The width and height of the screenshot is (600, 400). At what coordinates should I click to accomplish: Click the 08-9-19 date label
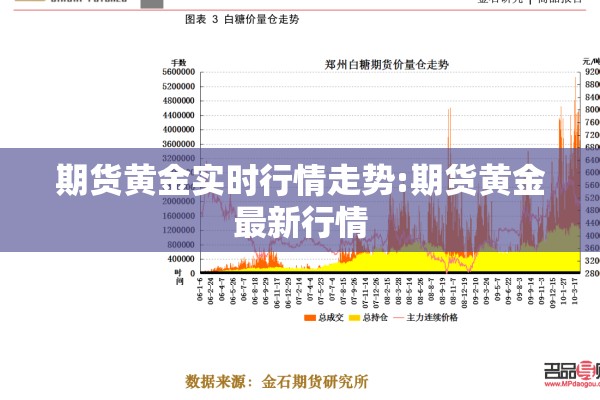tap(442, 291)
